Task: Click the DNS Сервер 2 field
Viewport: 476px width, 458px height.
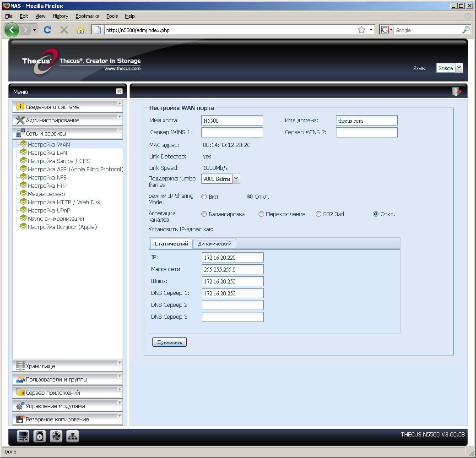Action: pyautogui.click(x=233, y=305)
